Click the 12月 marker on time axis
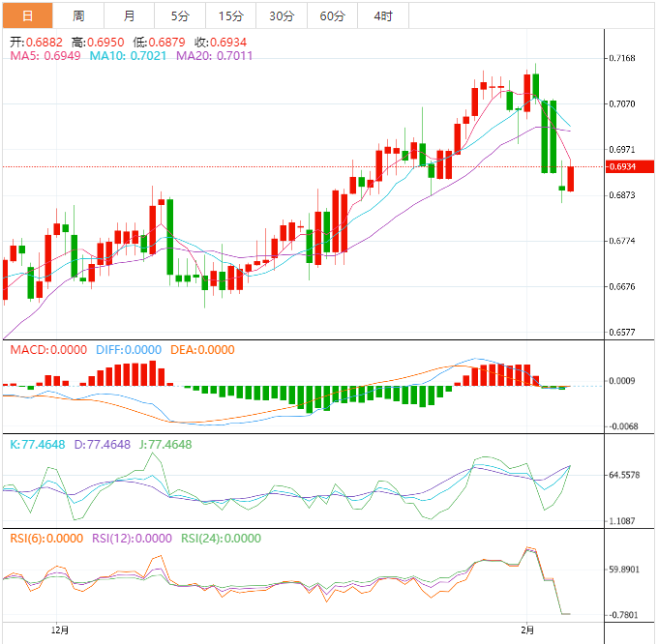The image size is (658, 644). point(60,629)
